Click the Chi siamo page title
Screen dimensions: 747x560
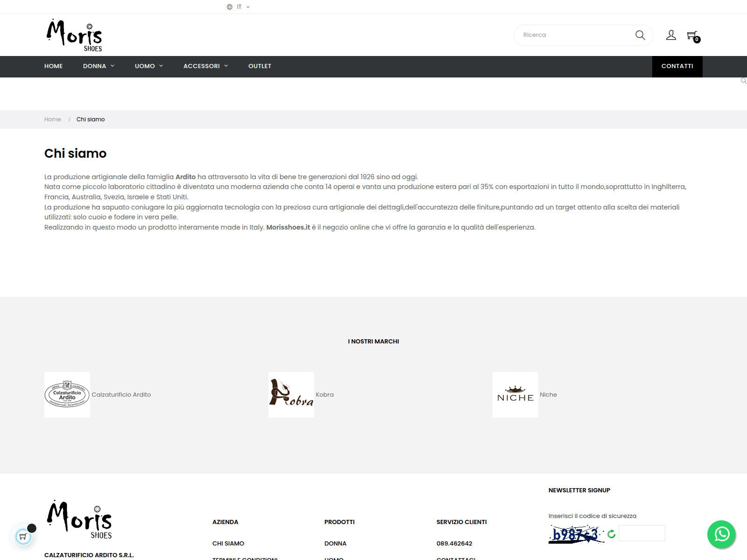click(x=76, y=154)
